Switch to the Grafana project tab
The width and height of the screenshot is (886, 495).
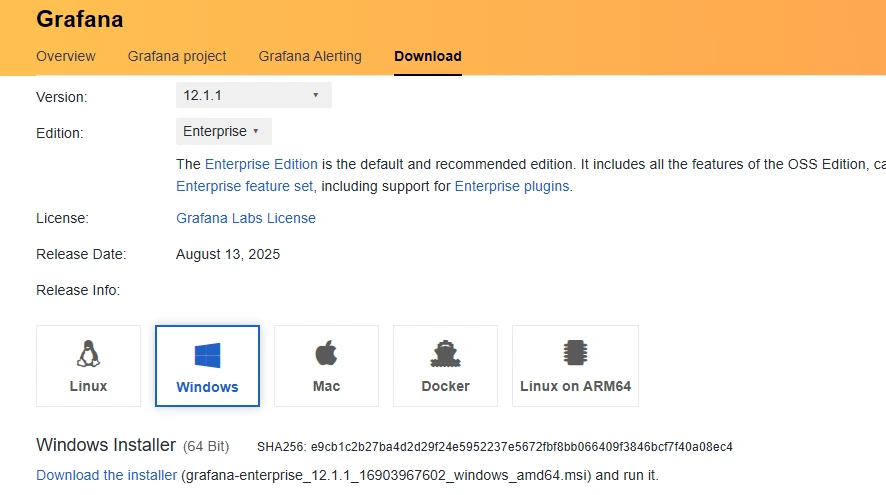[177, 56]
